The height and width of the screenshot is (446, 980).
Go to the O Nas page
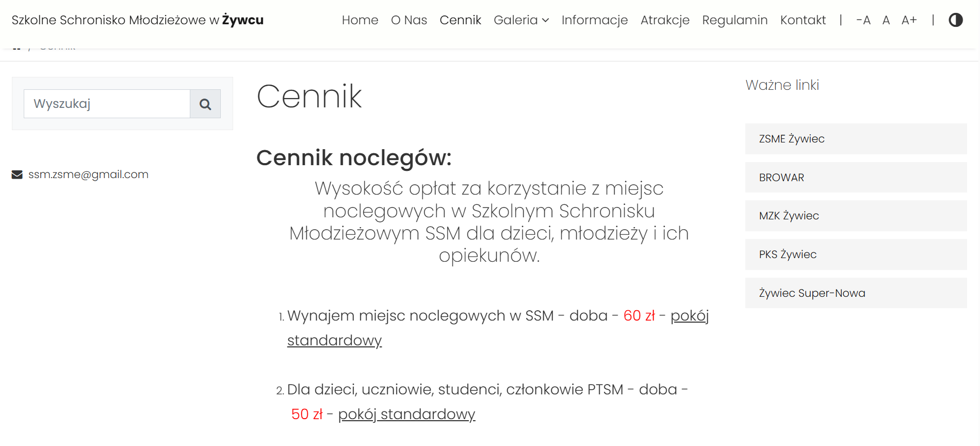pos(409,20)
